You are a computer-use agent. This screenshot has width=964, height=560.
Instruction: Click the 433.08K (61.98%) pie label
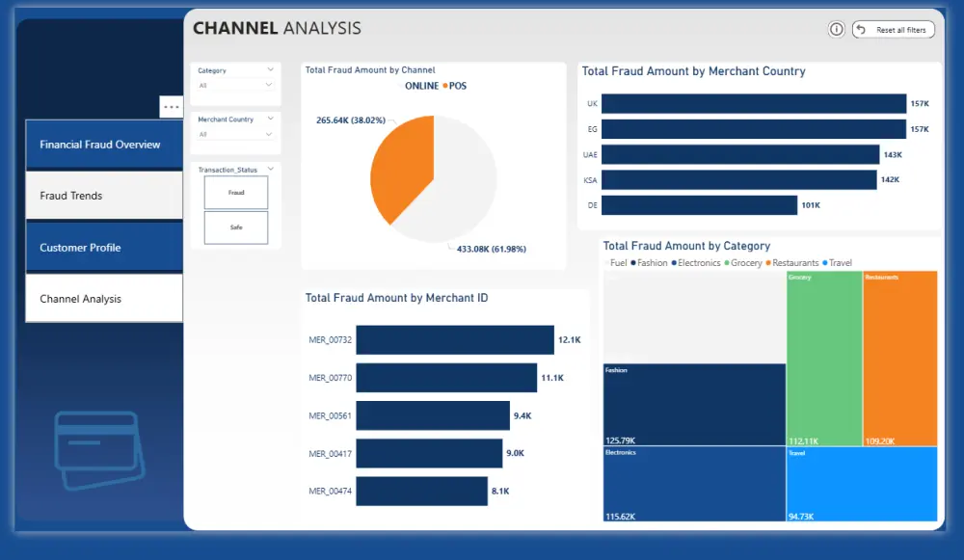tap(492, 249)
